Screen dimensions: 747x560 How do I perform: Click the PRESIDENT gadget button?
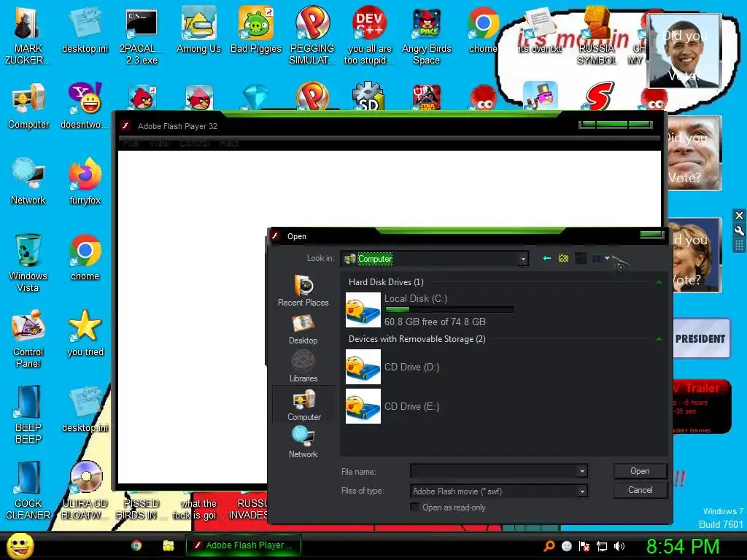pos(700,338)
